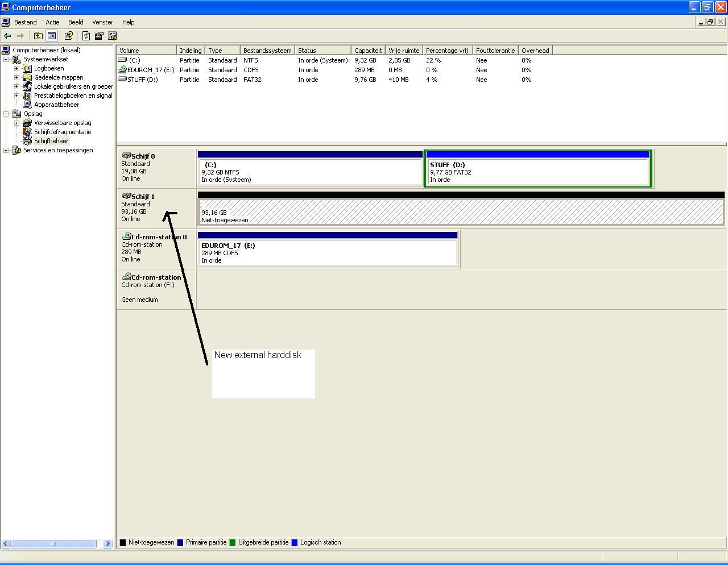728x565 pixels.
Task: Click the tree pane's horizontal scrollbar thumb
Action: (53, 543)
